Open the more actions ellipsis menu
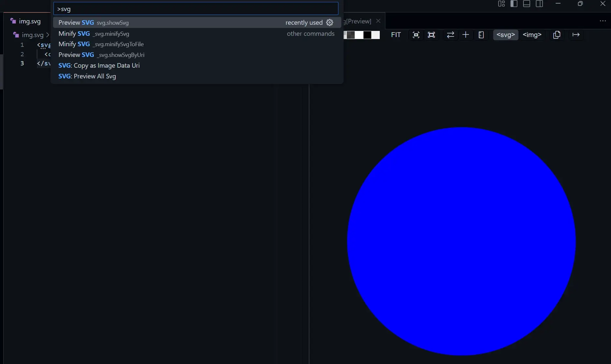 tap(603, 21)
